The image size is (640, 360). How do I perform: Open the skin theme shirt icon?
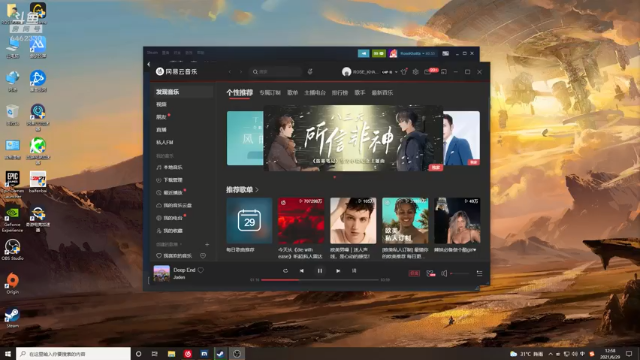pos(404,72)
